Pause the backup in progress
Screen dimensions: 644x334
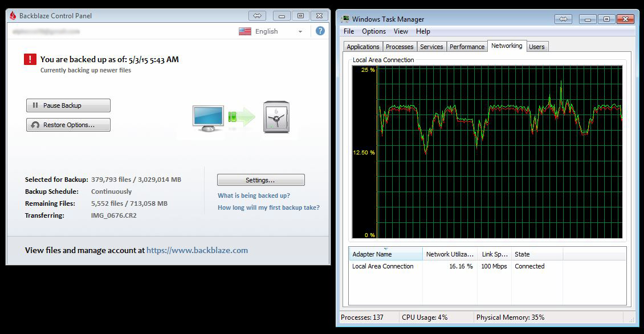click(x=68, y=105)
